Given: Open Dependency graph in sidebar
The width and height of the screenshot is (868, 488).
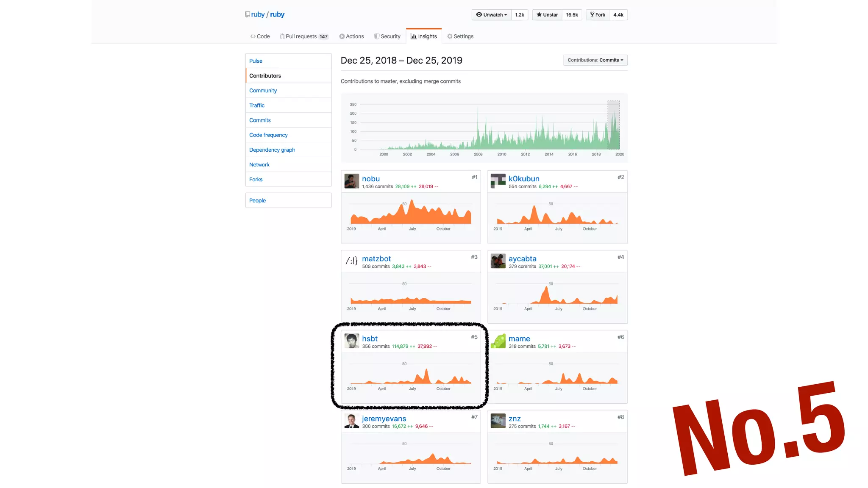Looking at the screenshot, I should [x=272, y=150].
